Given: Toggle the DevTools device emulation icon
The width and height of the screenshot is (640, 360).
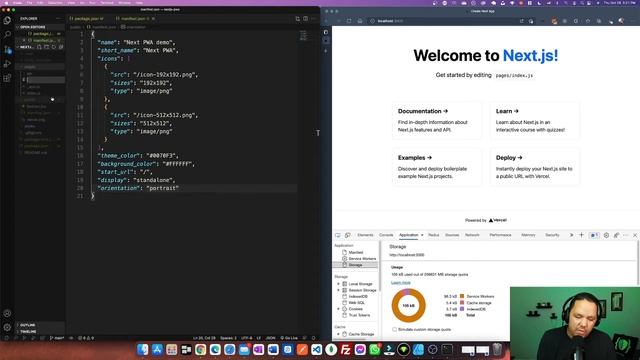Looking at the screenshot, I should (x=348, y=235).
